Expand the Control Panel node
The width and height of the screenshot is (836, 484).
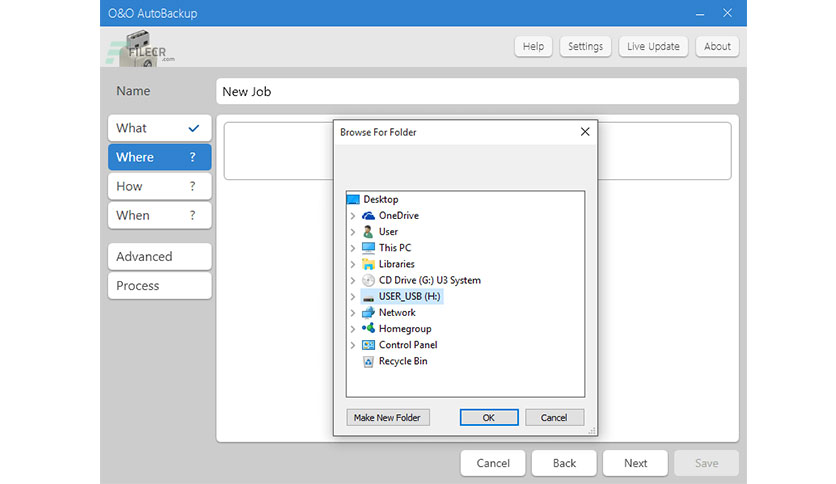pyautogui.click(x=352, y=345)
